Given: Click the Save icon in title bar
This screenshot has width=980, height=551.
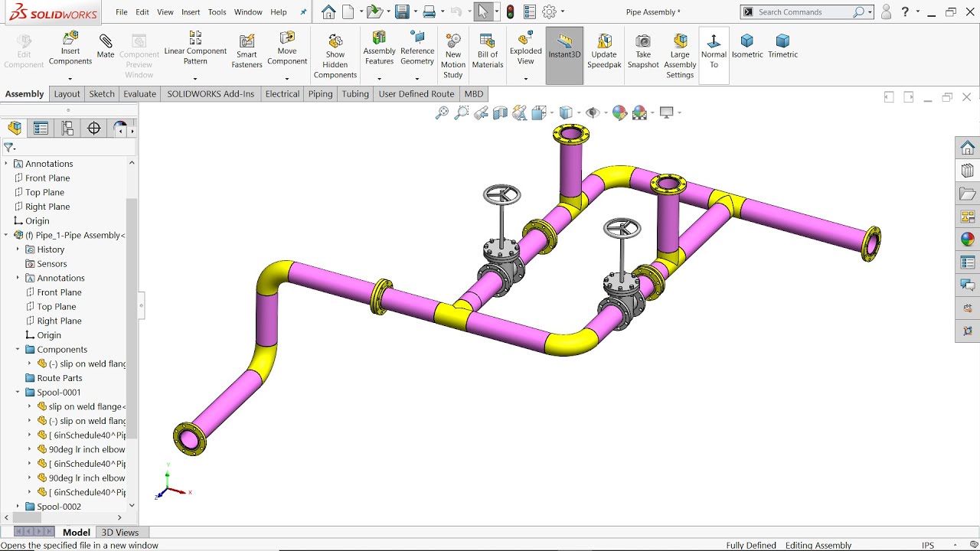Looking at the screenshot, I should click(402, 11).
